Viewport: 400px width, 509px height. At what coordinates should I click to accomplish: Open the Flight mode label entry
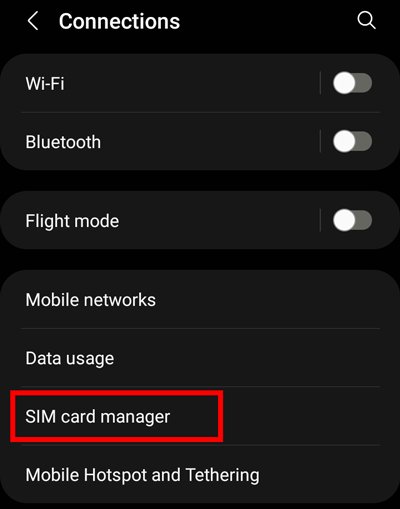point(72,221)
